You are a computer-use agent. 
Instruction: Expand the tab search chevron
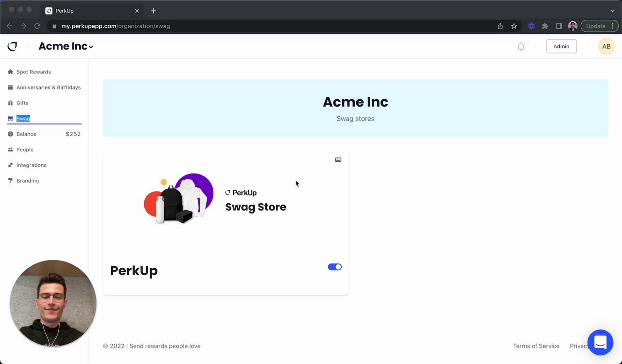(612, 11)
